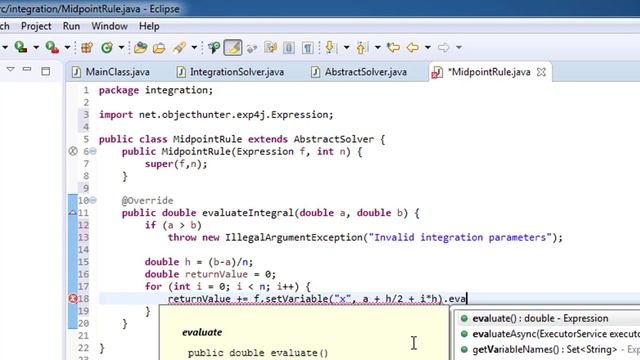Toggle the Mark Occurrences highlighter
Image resolution: width=640 pixels, height=360 pixels.
(x=233, y=47)
